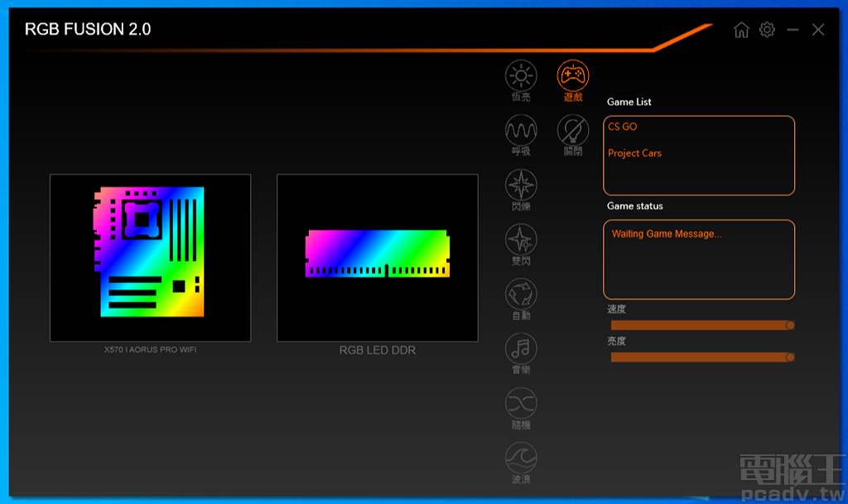Select the 呼吸 breathing effect mode

521,128
